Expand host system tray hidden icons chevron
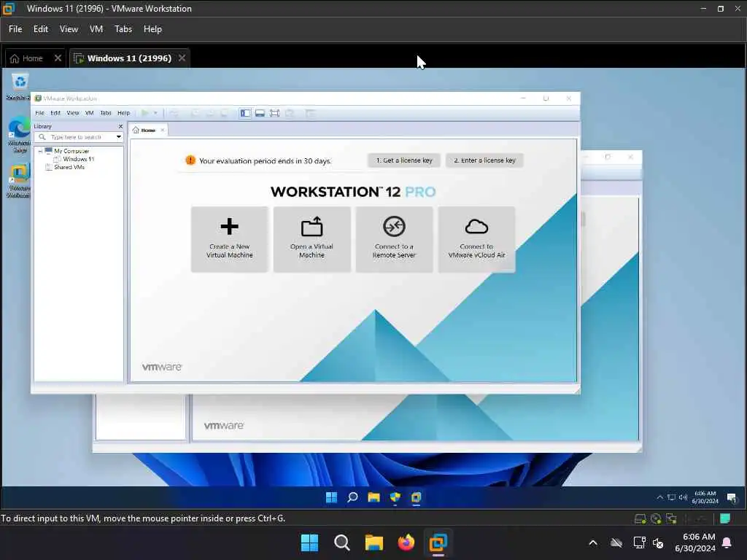 click(x=593, y=542)
